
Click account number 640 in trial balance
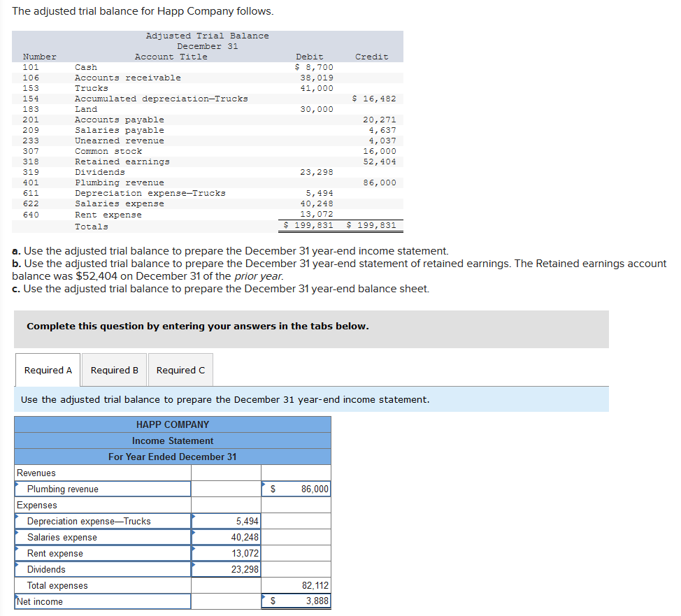pyautogui.click(x=31, y=215)
